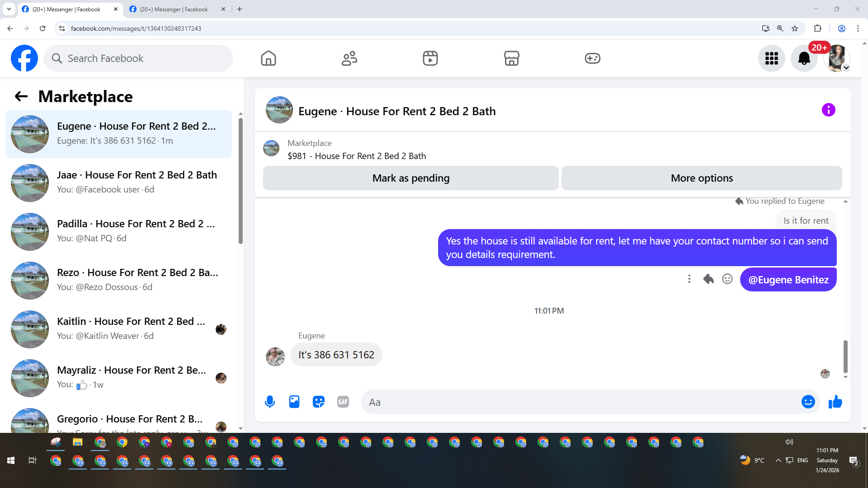Click the voice clip microphone icon
This screenshot has height=488, width=868.
pos(270,402)
